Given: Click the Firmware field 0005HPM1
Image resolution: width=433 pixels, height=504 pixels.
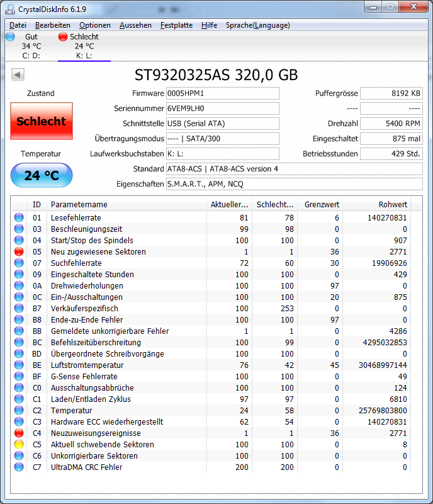Looking at the screenshot, I should (x=223, y=93).
